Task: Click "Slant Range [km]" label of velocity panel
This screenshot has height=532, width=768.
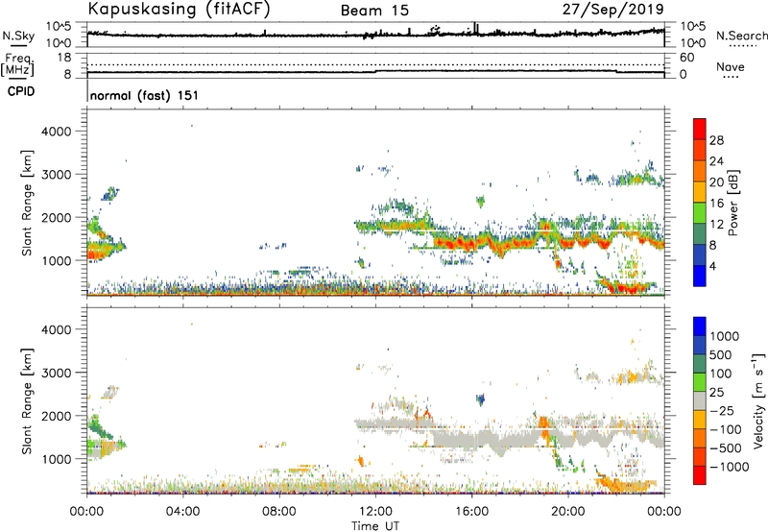Action: point(27,401)
